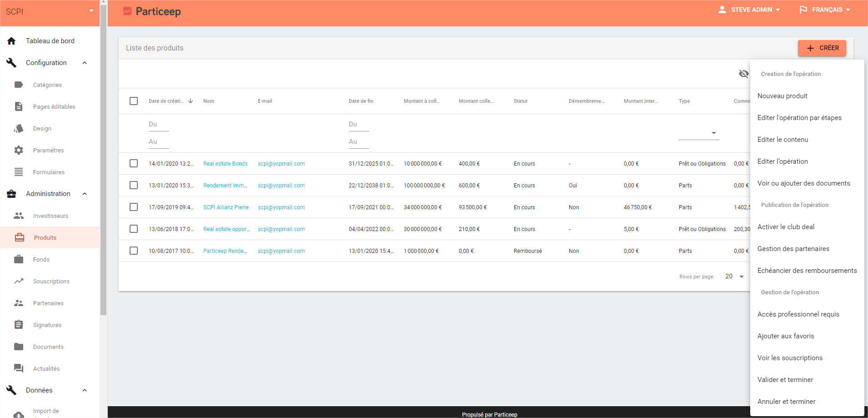This screenshot has width=868, height=418.
Task: Tick the checkbox for Real estate Bonds row
Action: (134, 163)
